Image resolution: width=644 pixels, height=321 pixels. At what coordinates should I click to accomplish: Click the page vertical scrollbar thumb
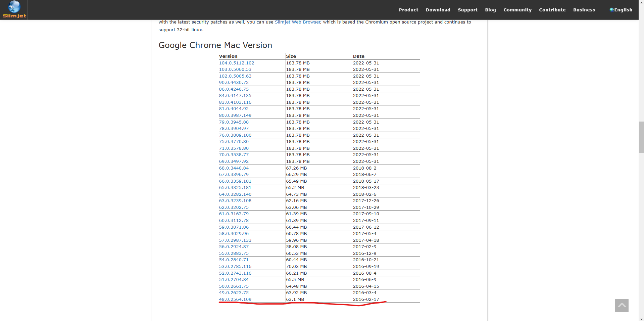641,137
